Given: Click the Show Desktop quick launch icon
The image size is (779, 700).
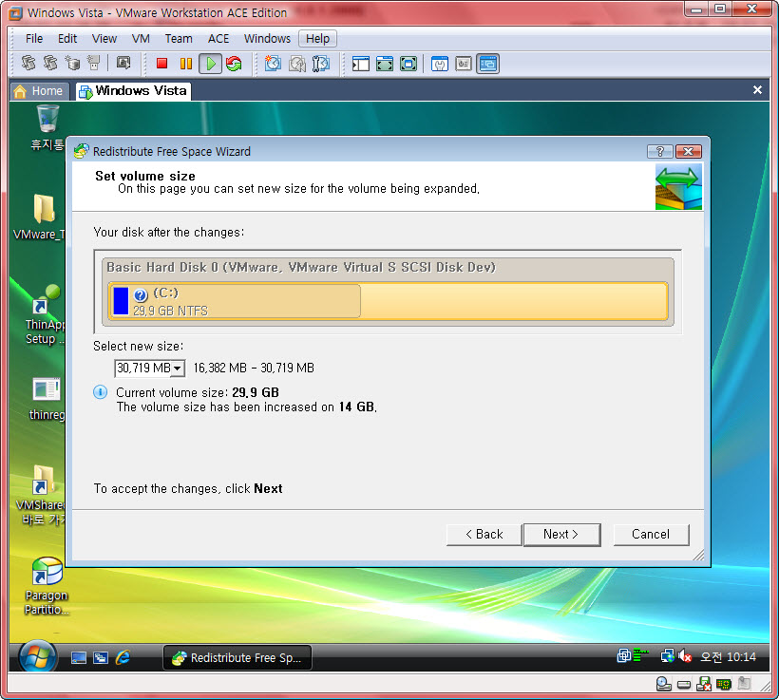Looking at the screenshot, I should (79, 658).
